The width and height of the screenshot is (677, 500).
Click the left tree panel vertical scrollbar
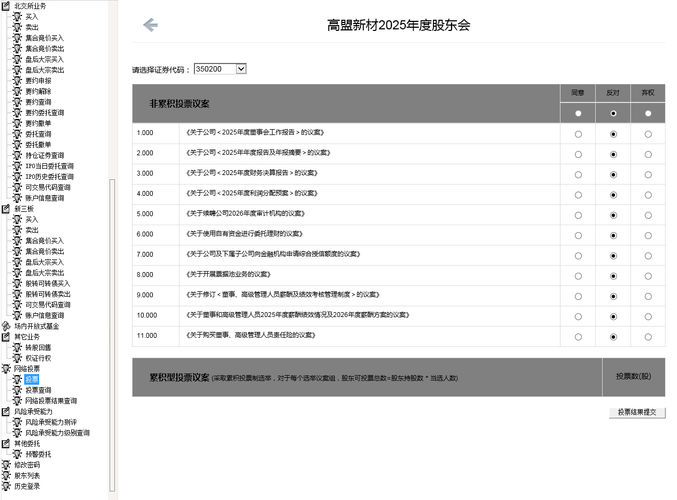(112, 335)
